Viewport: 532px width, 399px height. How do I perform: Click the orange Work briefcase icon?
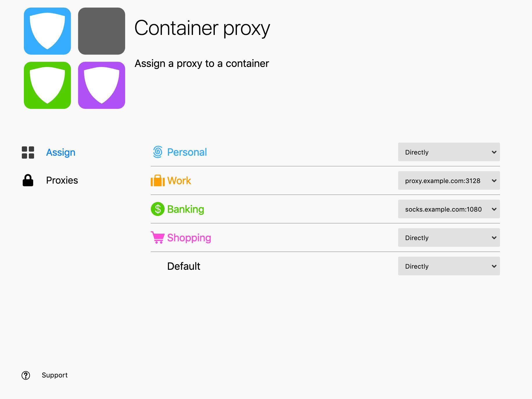click(157, 180)
